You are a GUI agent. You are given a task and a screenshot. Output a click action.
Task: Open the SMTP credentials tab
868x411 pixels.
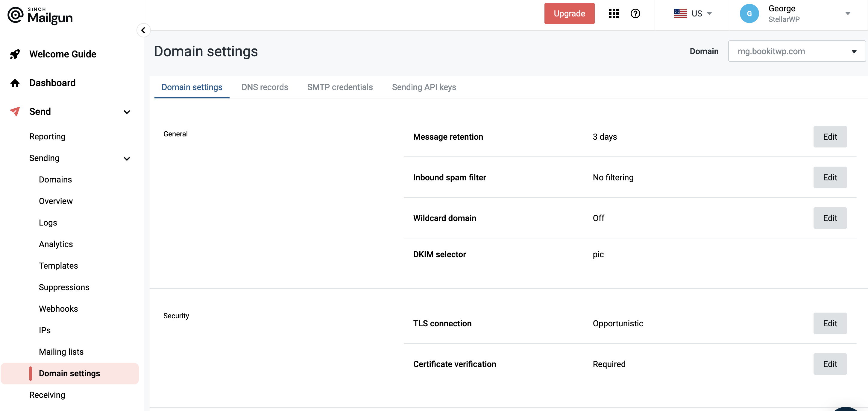click(340, 87)
